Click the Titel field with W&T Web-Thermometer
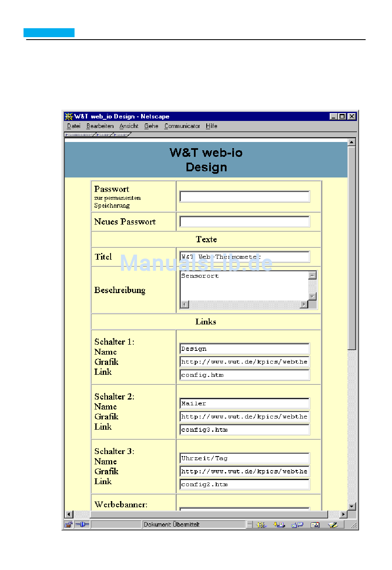 pos(245,257)
